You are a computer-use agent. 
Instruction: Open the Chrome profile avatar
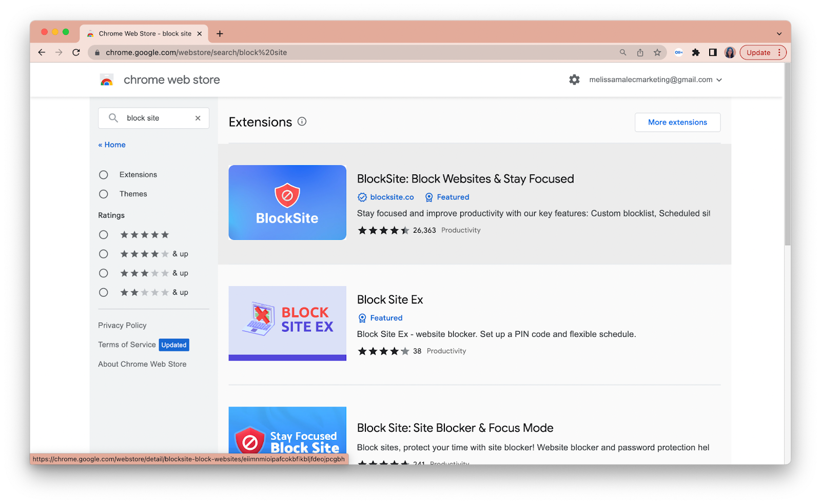coord(730,52)
